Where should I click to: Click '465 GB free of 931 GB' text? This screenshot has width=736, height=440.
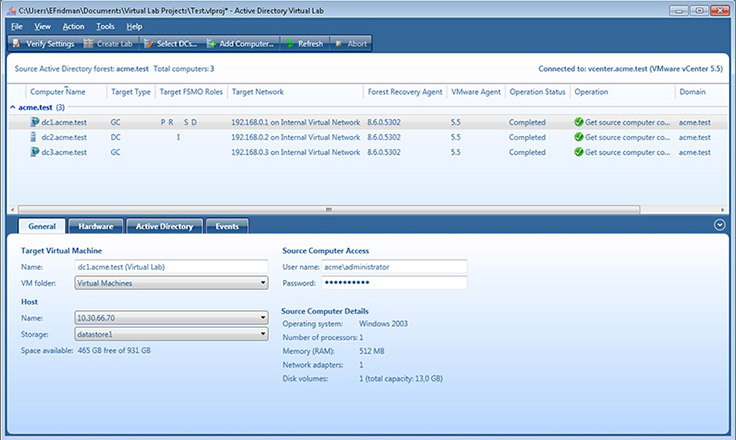click(114, 350)
